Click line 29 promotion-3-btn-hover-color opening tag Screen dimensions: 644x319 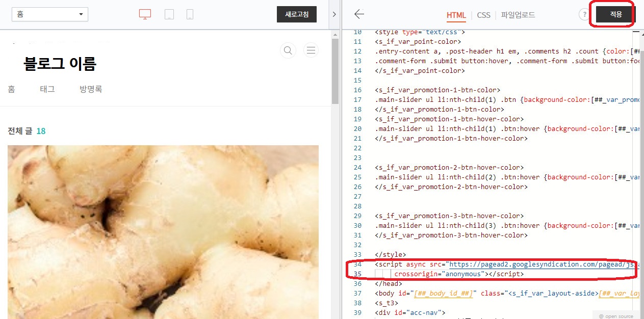[449, 216]
